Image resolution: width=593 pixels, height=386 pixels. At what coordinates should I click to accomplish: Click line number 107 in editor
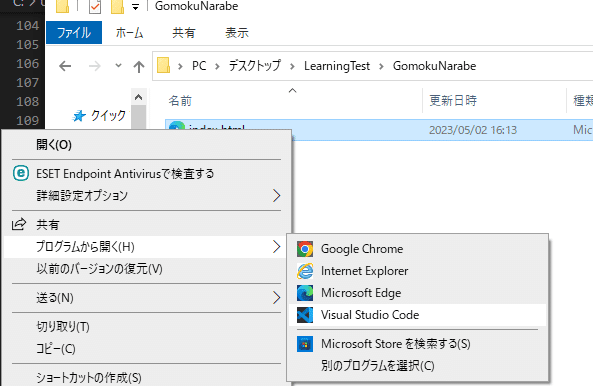pyautogui.click(x=28, y=82)
